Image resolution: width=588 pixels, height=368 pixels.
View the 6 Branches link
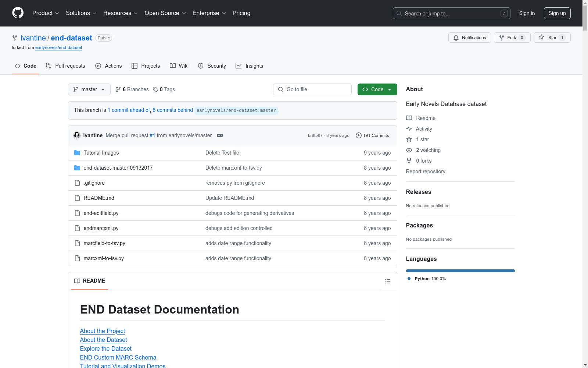pos(132,89)
